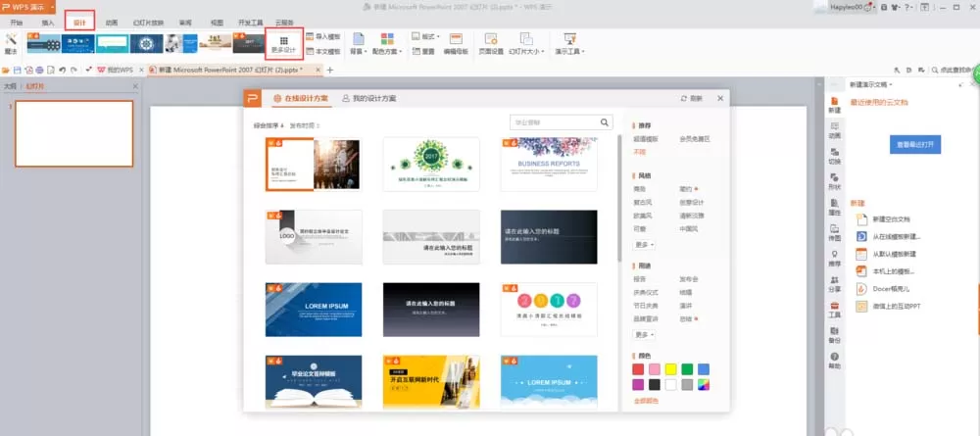Select the 开启互联网新时代 yellow template
The height and width of the screenshot is (436, 980).
(x=431, y=382)
